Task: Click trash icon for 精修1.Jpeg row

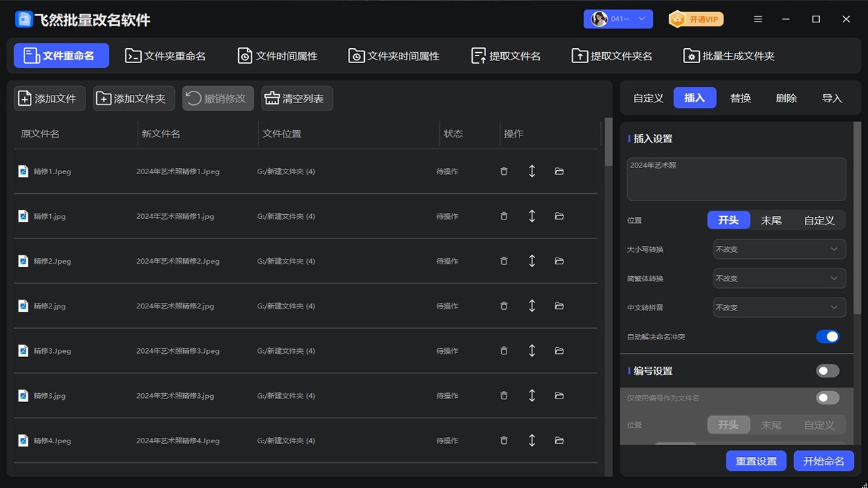Action: point(503,171)
